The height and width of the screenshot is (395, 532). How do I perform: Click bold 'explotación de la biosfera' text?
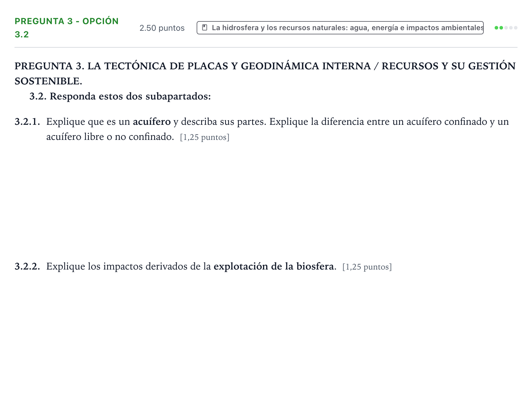pyautogui.click(x=274, y=266)
